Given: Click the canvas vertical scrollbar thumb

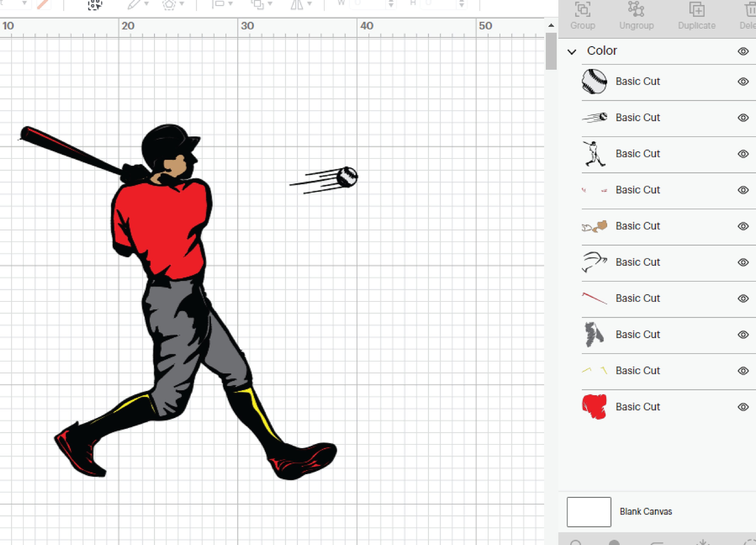Looking at the screenshot, I should [551, 51].
